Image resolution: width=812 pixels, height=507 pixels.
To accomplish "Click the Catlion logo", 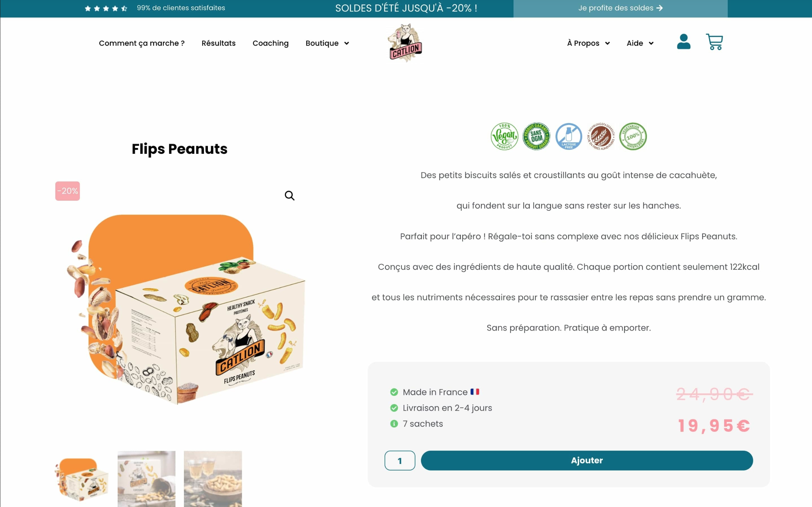I will click(405, 43).
